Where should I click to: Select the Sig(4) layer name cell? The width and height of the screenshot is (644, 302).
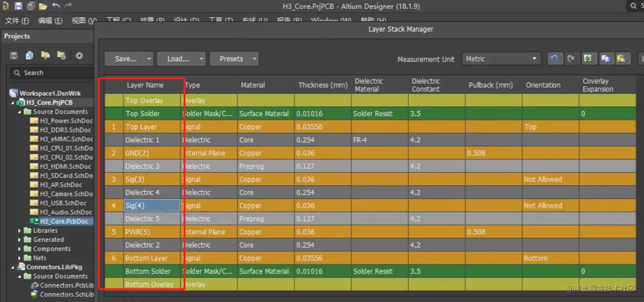tap(152, 206)
